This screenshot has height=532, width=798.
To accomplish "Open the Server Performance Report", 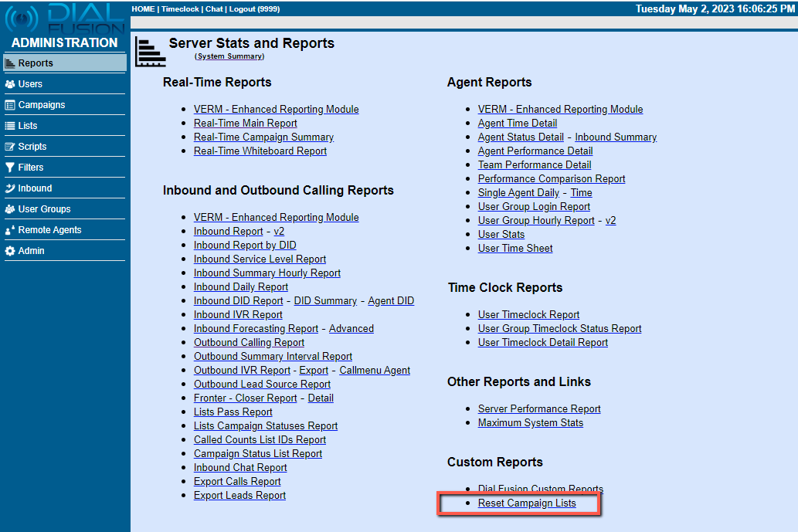I will coord(539,409).
